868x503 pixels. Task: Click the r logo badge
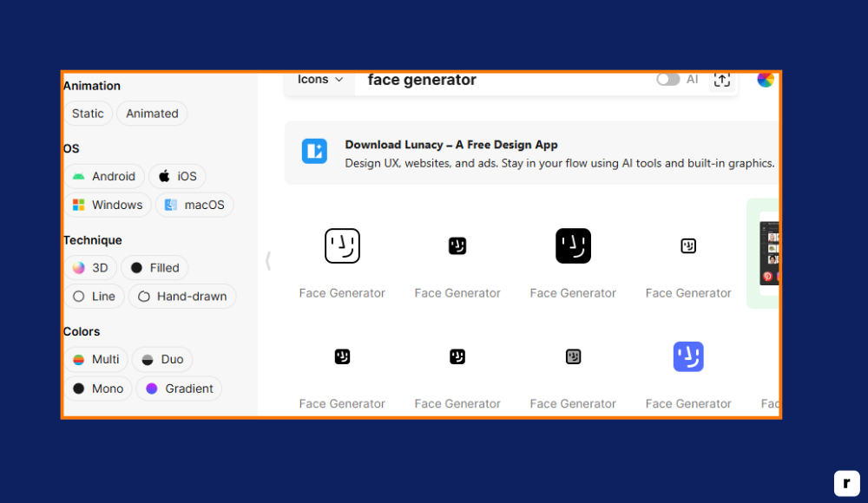click(x=847, y=484)
